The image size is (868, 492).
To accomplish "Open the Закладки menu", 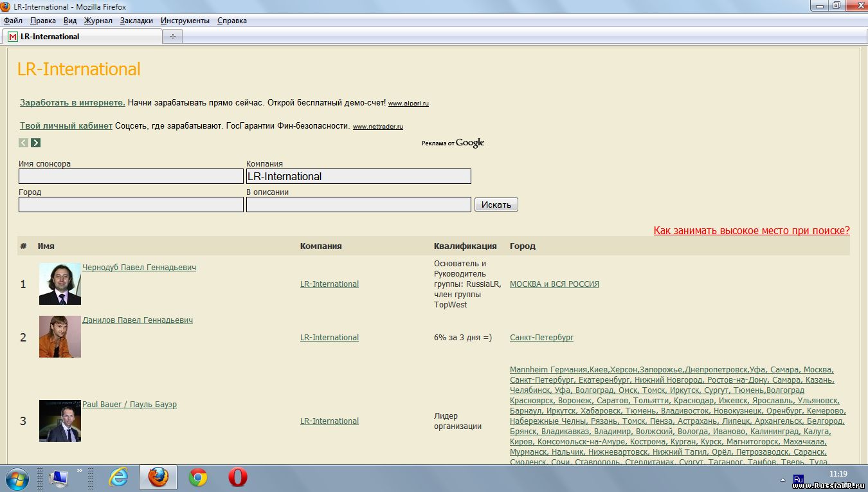I will click(136, 21).
